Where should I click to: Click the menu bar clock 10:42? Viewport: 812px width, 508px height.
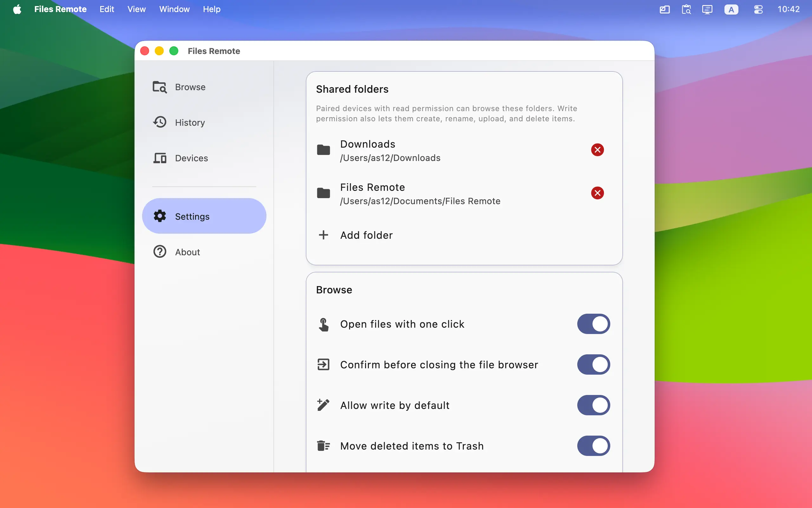[789, 9]
